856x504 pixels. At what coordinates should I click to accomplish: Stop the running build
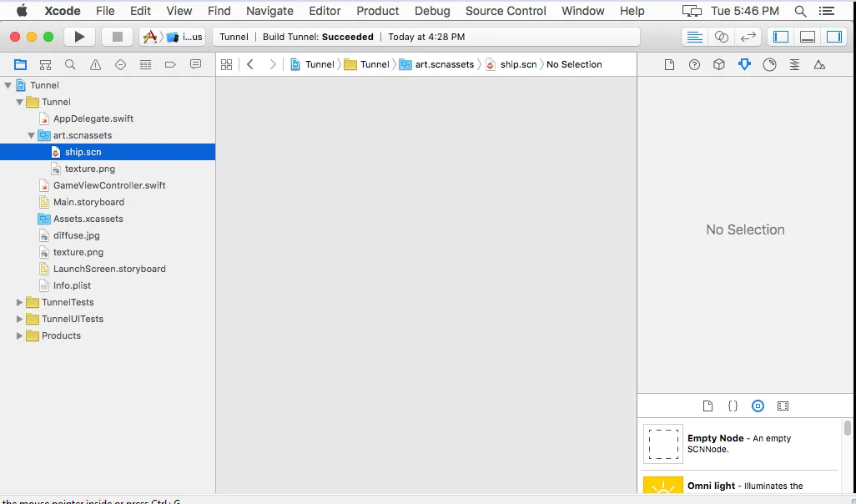[x=118, y=37]
